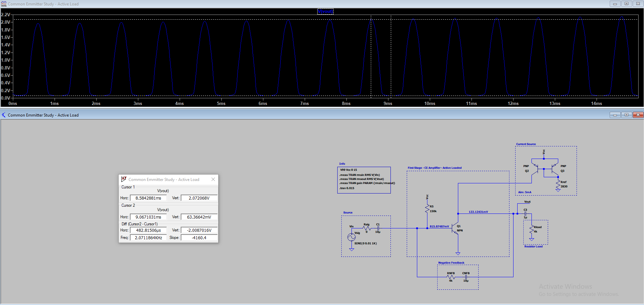Click the 1.0V label on the vertical axis
The image size is (644, 305).
[x=5, y=60]
